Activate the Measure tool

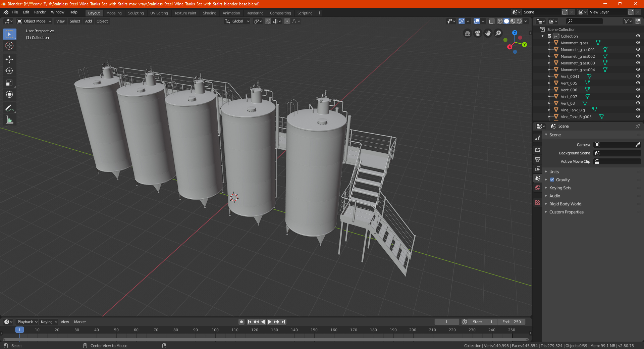tap(9, 120)
